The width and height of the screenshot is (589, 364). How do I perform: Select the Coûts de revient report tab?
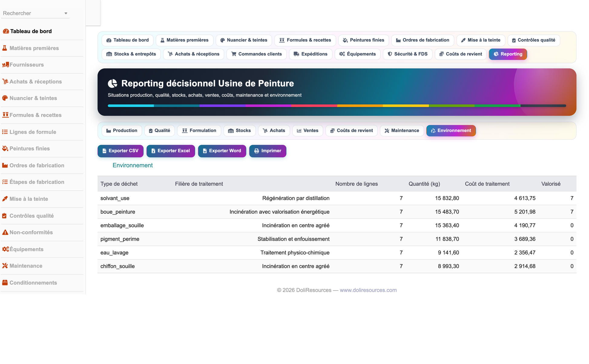[351, 131]
